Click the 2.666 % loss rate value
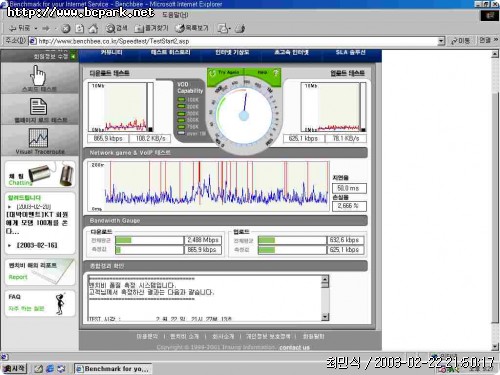Viewport: 500px width, 375px height. tap(349, 206)
